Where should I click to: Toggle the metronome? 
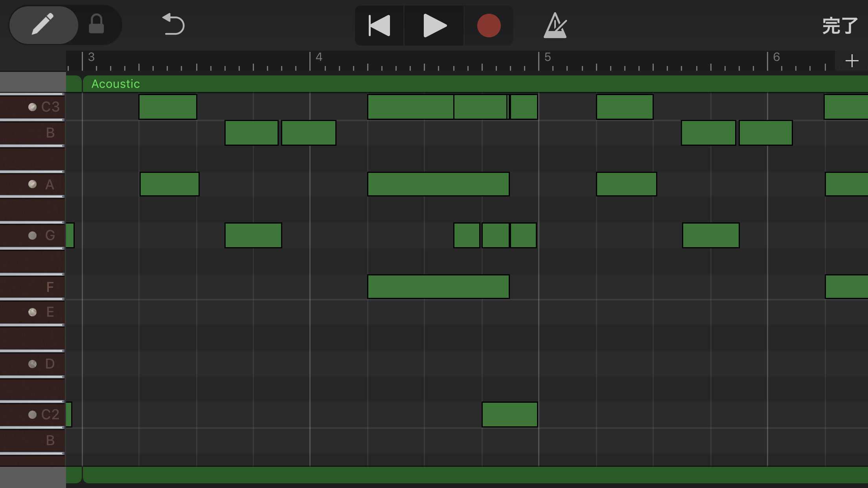click(x=555, y=26)
